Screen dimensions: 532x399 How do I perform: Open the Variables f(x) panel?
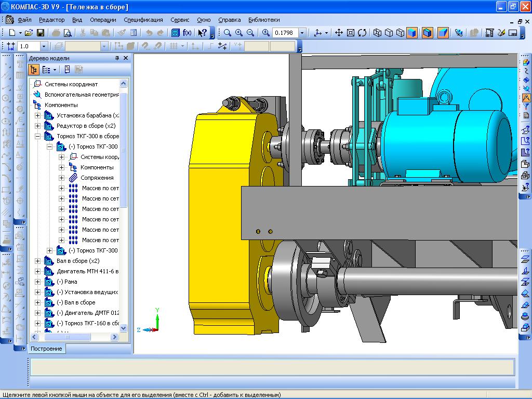pos(187,33)
